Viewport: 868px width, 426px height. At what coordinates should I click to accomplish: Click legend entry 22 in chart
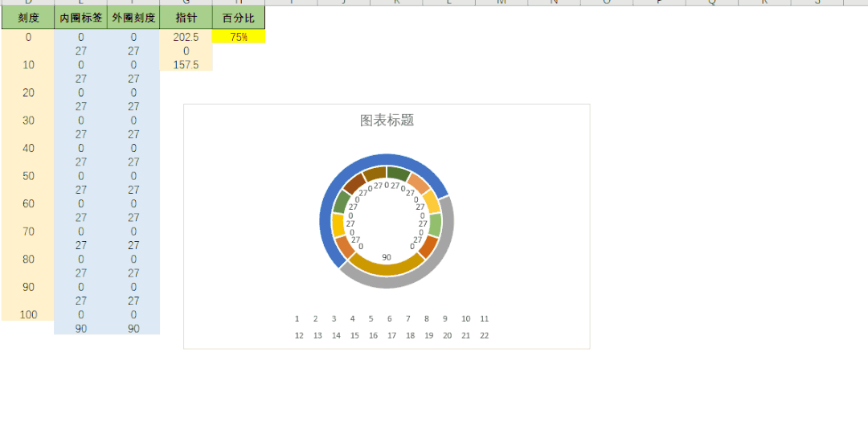[x=485, y=336]
